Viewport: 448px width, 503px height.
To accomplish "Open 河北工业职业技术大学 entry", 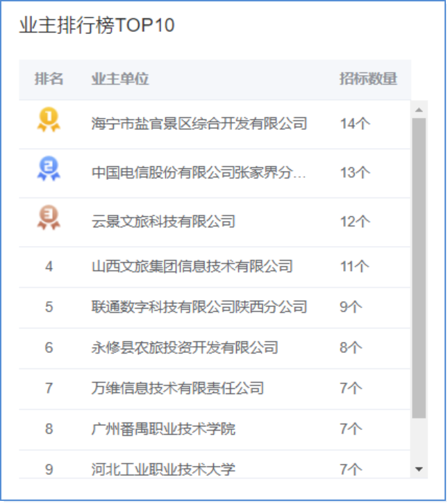I will 163,470.
